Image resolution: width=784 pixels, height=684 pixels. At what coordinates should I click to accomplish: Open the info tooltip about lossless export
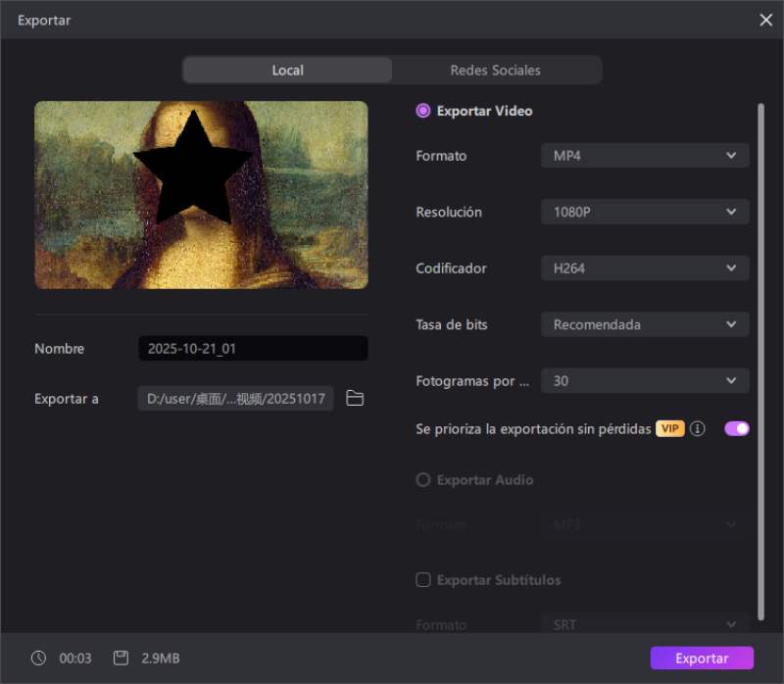click(x=695, y=428)
